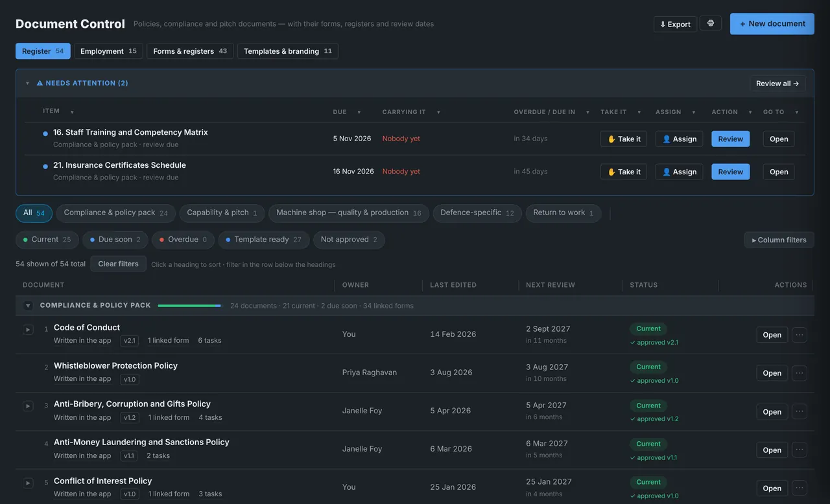The height and width of the screenshot is (504, 830).
Task: Collapse the Compliance & Policy Pack group
Action: 28,306
